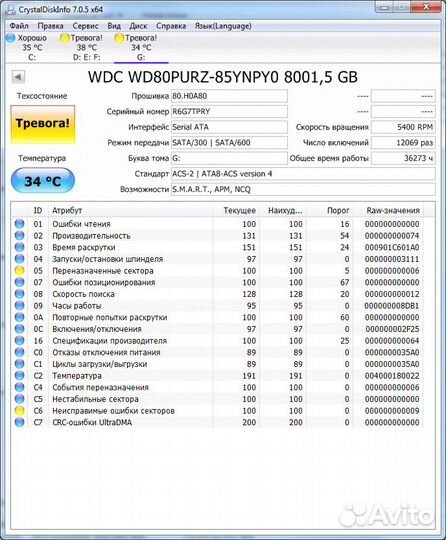The width and height of the screenshot is (446, 540).
Task: Click the status icon for Запуски/остановки шпинделя
Action: [x=20, y=259]
